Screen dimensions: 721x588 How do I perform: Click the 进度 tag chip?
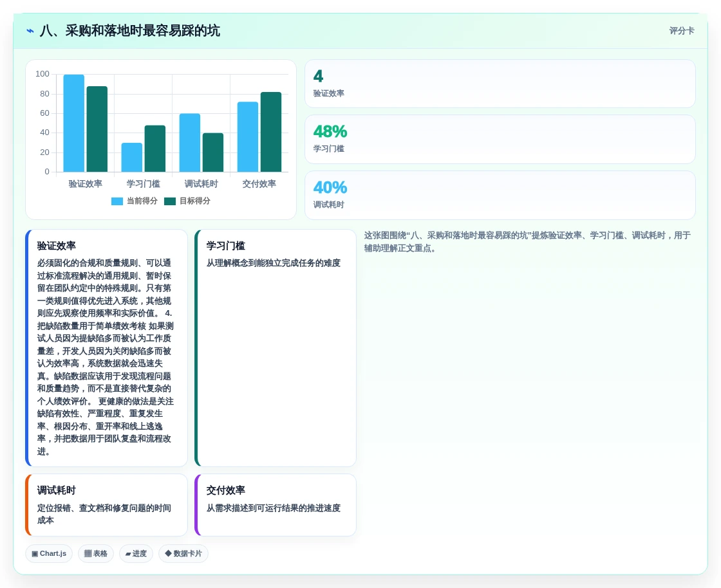coord(136,553)
